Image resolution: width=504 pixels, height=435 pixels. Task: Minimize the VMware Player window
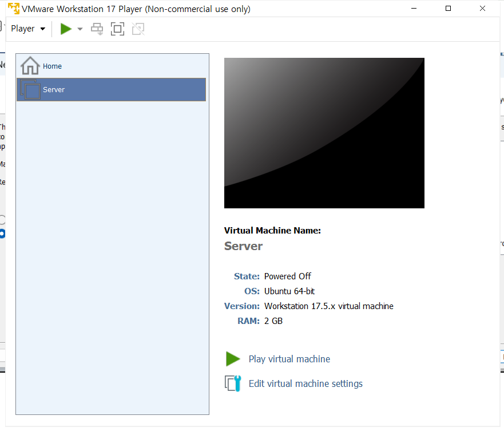414,9
